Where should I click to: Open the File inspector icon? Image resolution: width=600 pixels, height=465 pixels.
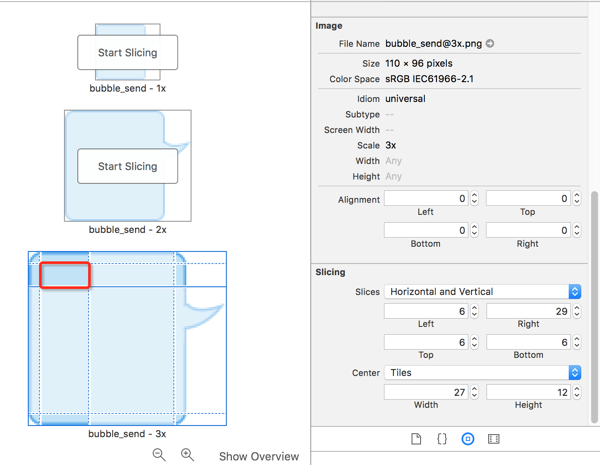(x=416, y=439)
